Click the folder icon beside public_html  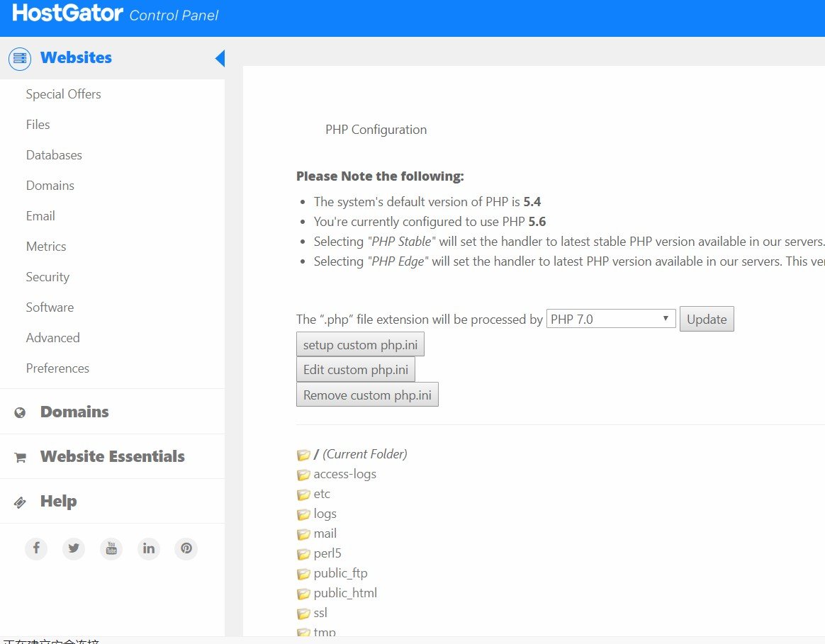(303, 594)
